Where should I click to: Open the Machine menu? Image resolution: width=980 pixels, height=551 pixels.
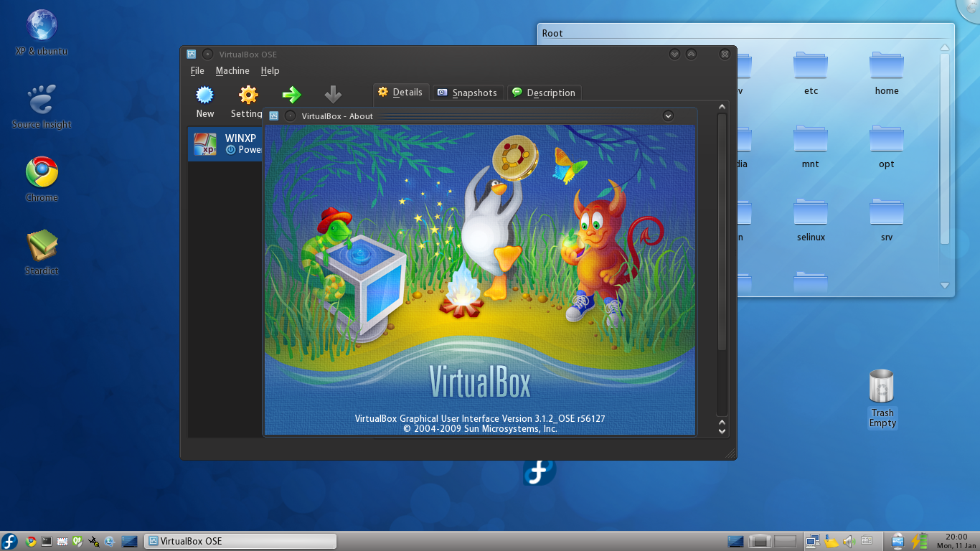coord(232,71)
